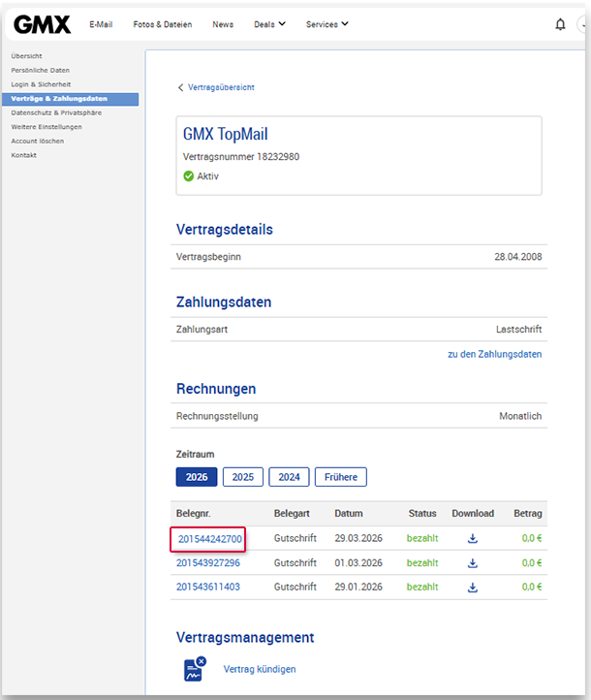Expand the Services dropdown menu

(327, 24)
